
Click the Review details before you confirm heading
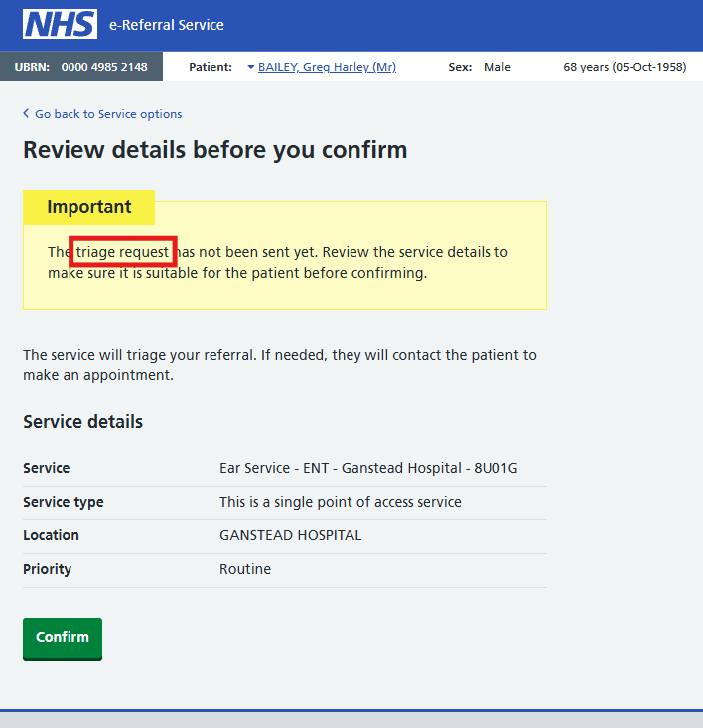[x=214, y=150]
